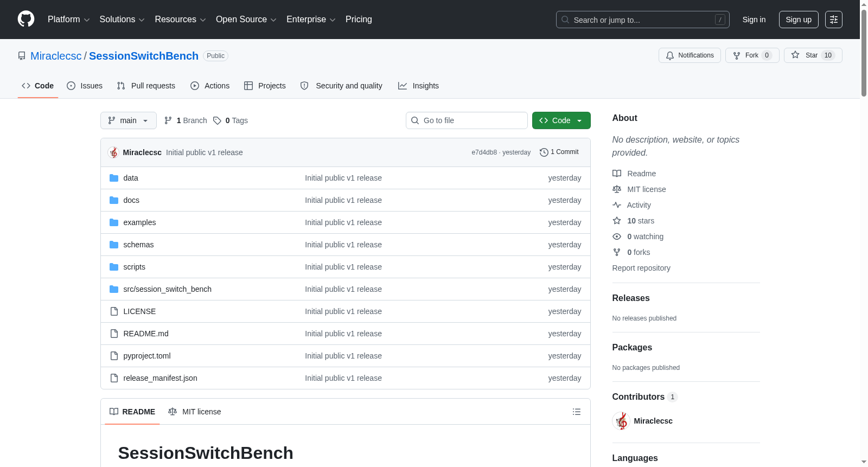Click the LICENSE file icon
The width and height of the screenshot is (868, 467).
pos(114,311)
